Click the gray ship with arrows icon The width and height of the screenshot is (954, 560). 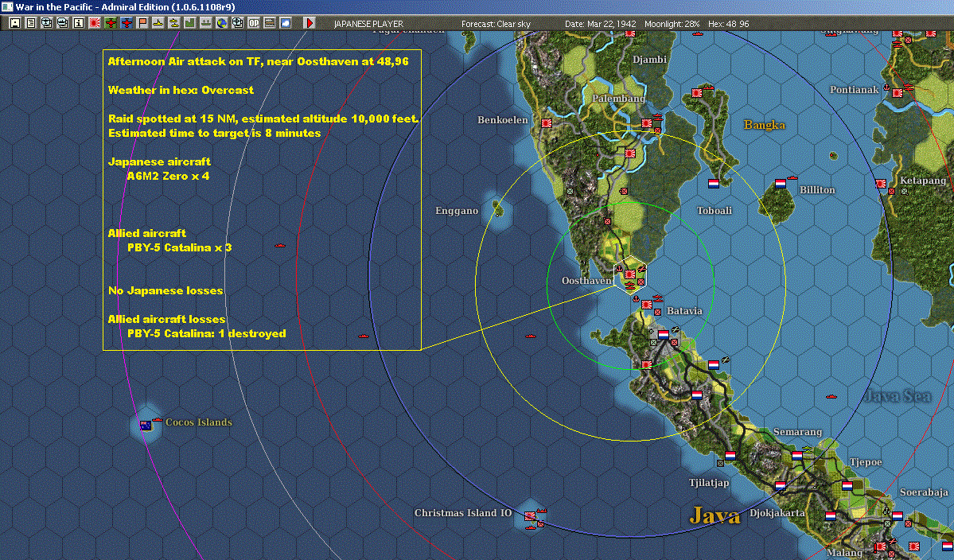(205, 23)
